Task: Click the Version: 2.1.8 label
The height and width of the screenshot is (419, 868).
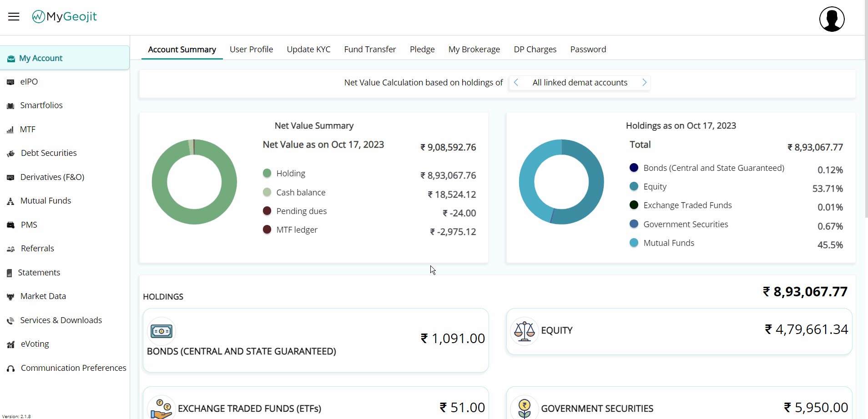Action: click(16, 416)
